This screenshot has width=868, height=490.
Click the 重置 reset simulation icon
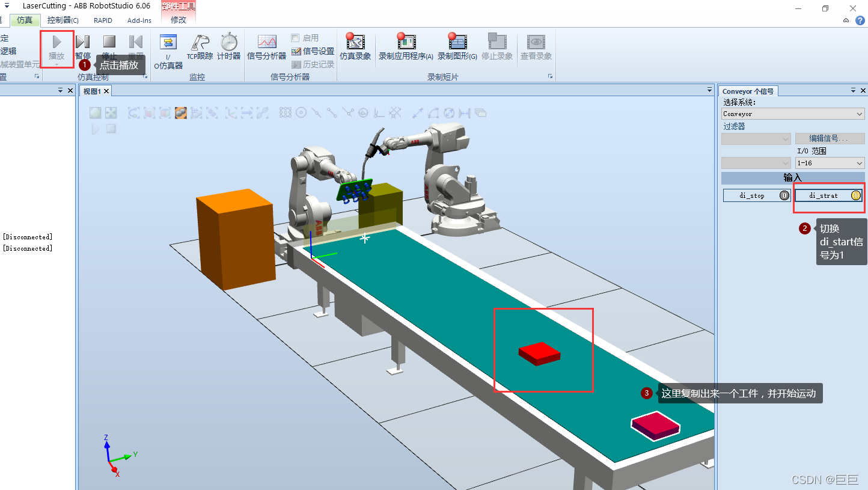click(x=136, y=41)
